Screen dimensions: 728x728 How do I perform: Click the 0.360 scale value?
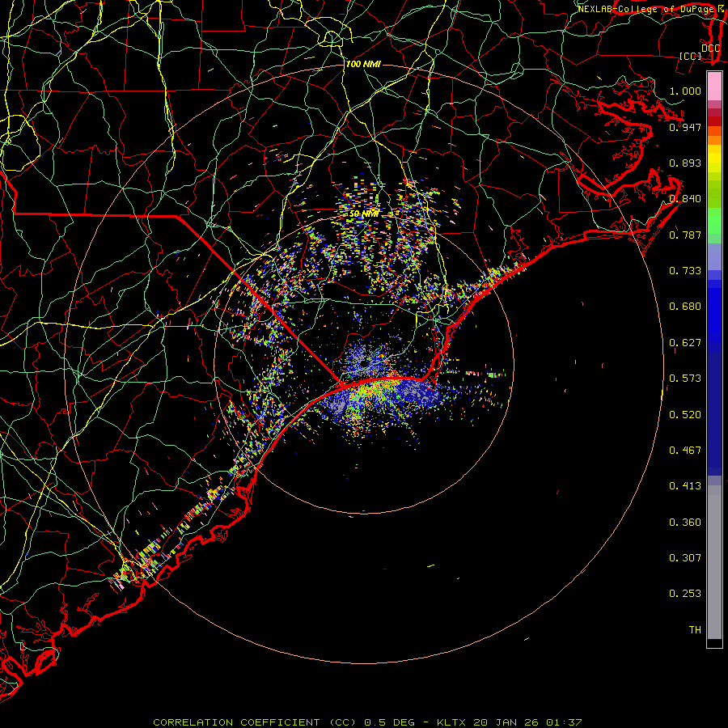(685, 523)
